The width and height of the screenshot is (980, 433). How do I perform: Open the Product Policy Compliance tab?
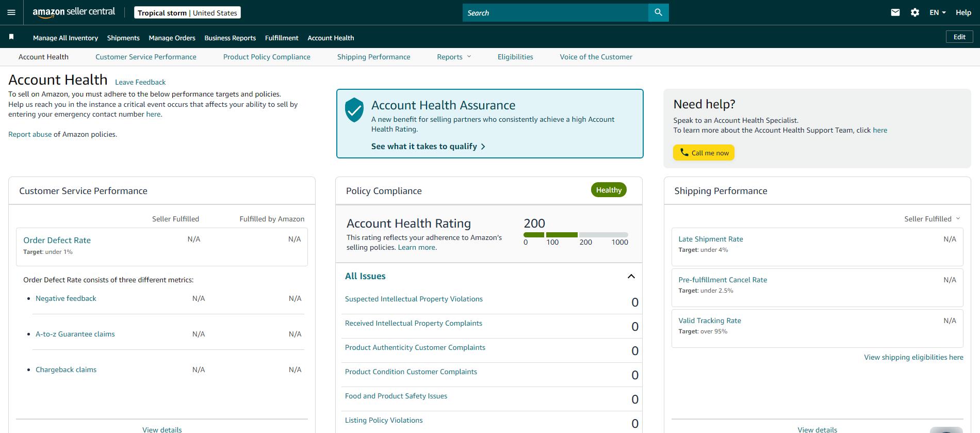pyautogui.click(x=267, y=57)
